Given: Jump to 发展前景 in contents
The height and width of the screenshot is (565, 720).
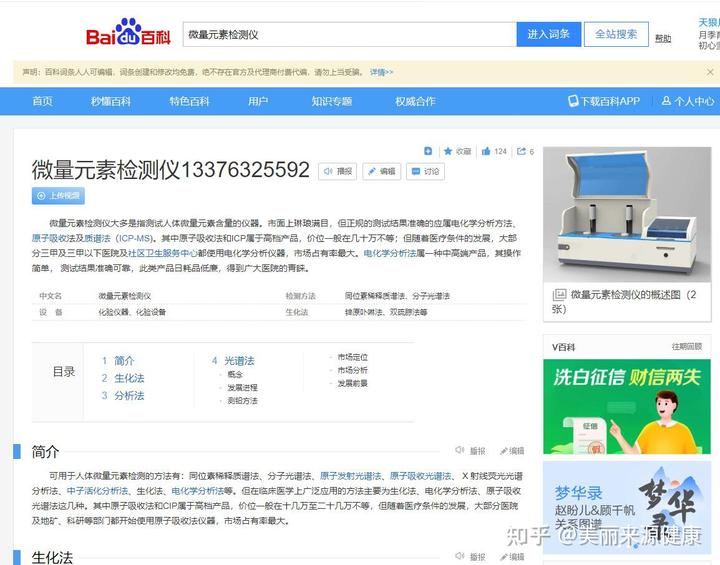Looking at the screenshot, I should 353,383.
